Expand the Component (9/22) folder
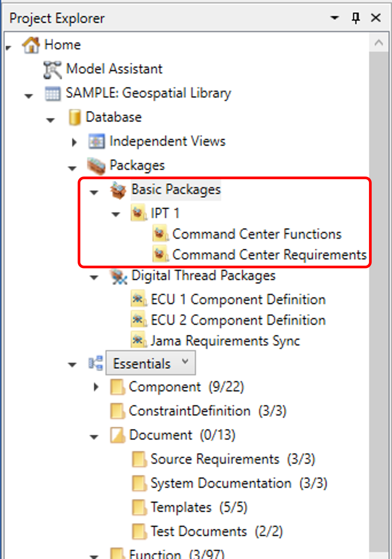392x559 pixels. coord(96,387)
